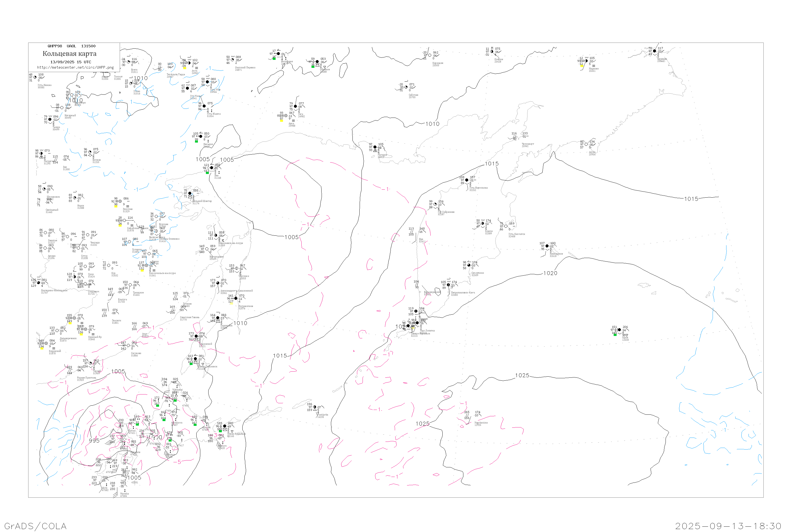Click the Усть-Воямполка station filled circle
The height and width of the screenshot is (532, 798).
(x=467, y=180)
